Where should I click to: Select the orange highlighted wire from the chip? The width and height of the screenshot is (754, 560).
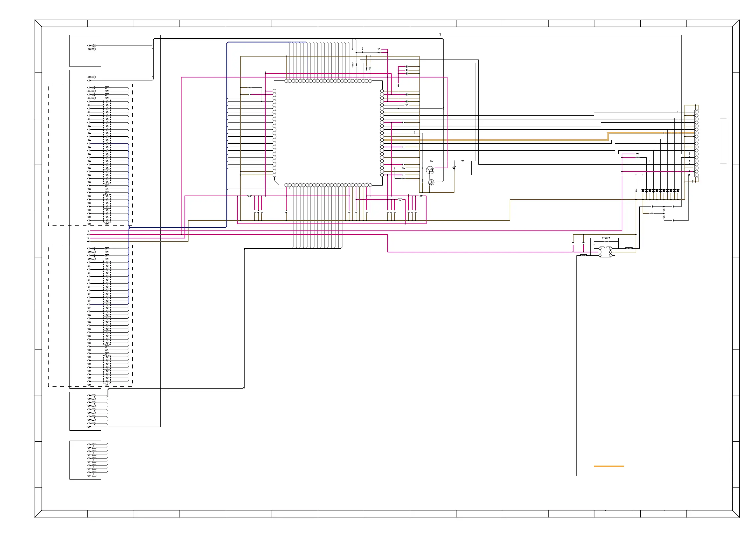pos(508,140)
